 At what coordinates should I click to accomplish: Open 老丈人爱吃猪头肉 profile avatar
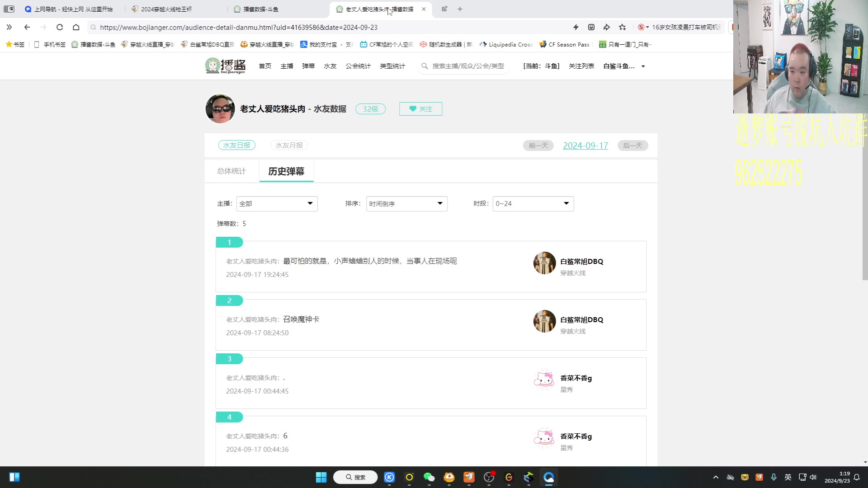[220, 108]
